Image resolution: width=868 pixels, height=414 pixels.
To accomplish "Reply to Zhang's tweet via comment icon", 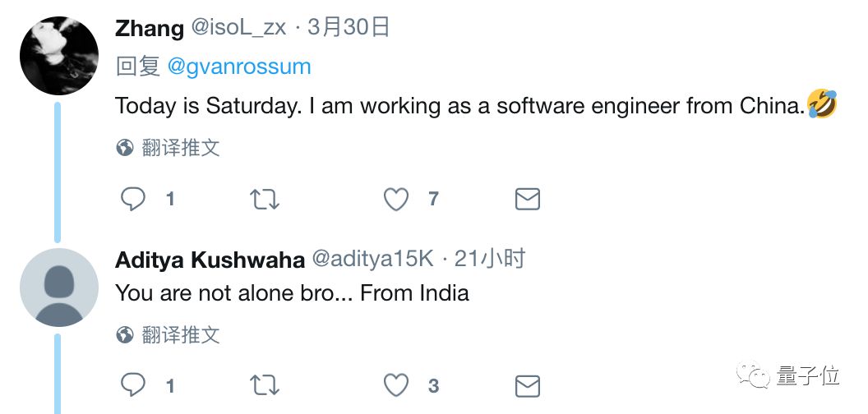I will [133, 199].
